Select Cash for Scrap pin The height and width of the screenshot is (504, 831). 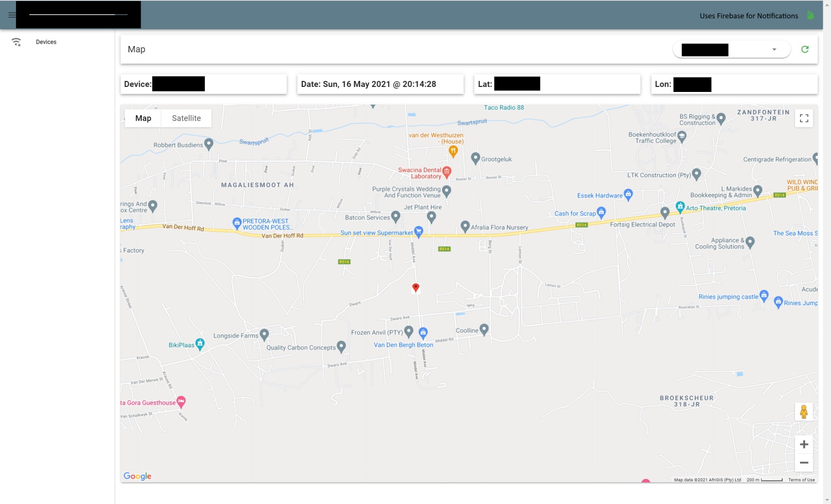(x=602, y=212)
